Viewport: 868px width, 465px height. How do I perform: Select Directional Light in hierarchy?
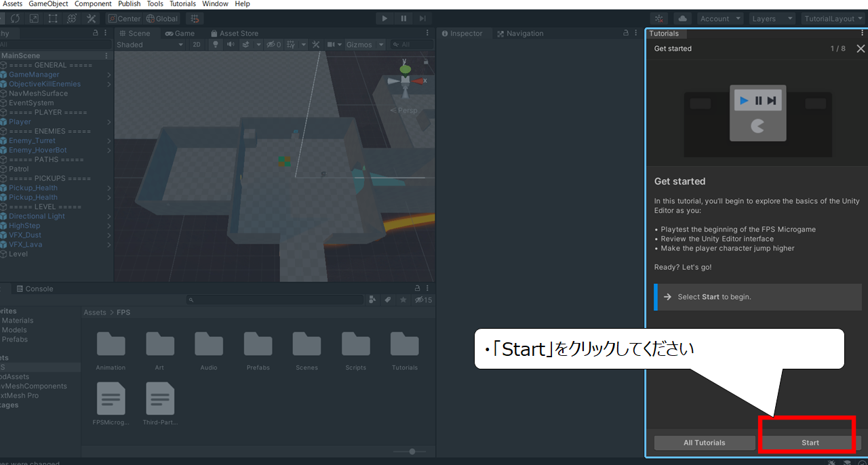point(37,216)
